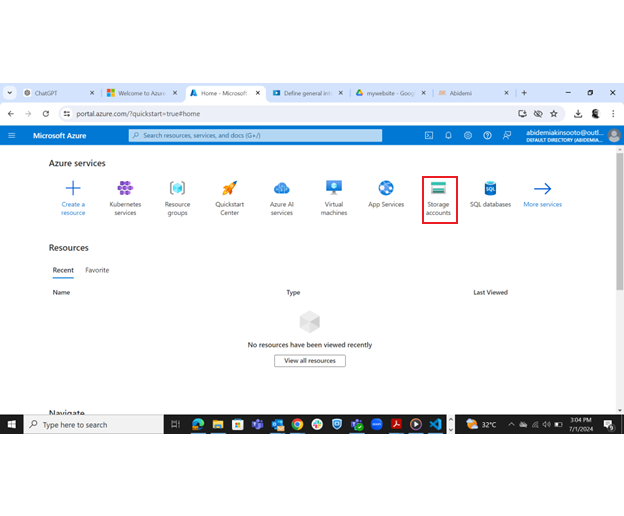The image size is (624, 516).
Task: Open the taskbar clock and date
Action: click(581, 424)
